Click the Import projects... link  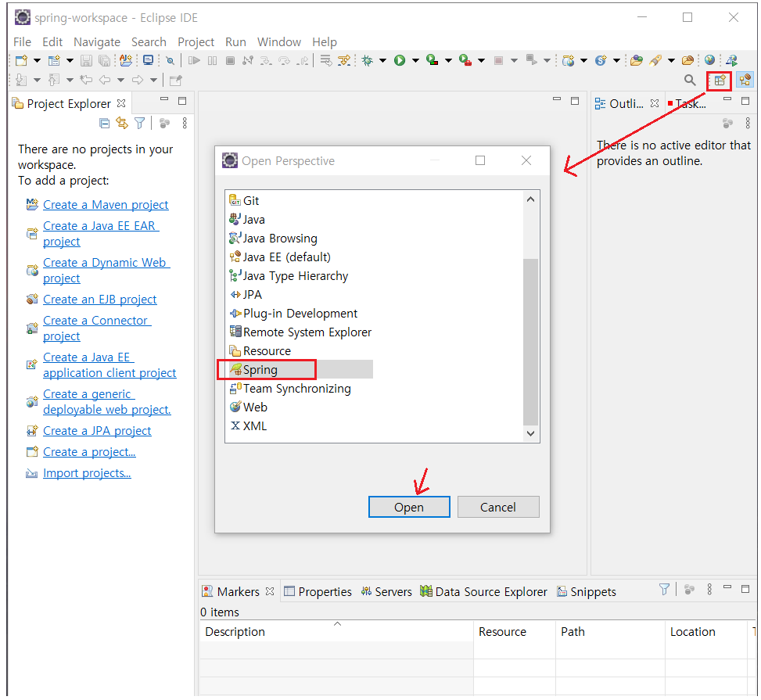(87, 473)
